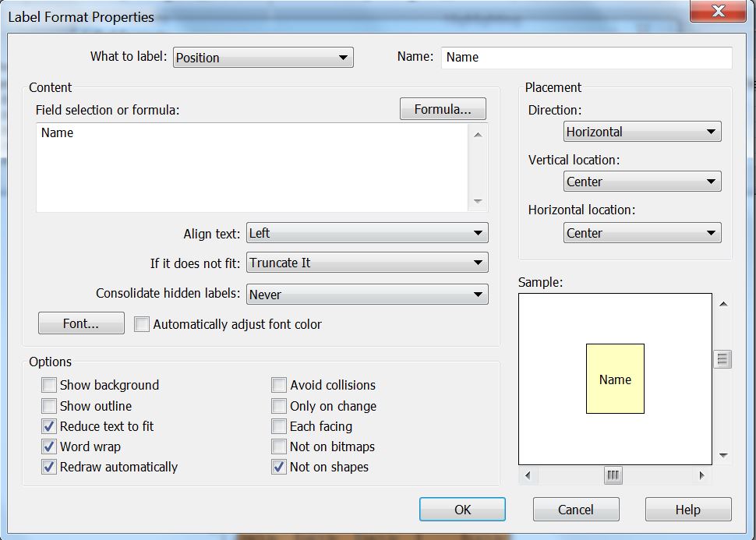Enable Avoid collisions
This screenshot has width=756, height=540.
click(x=278, y=385)
